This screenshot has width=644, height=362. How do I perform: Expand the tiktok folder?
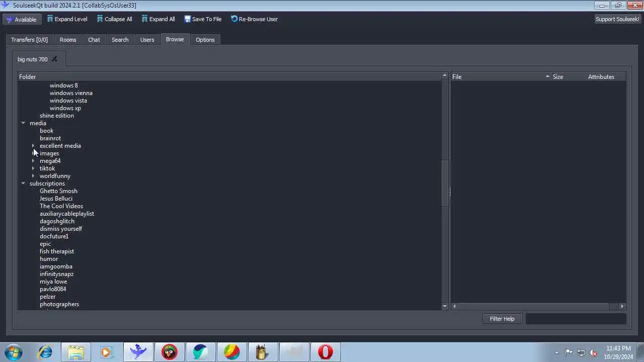[33, 168]
